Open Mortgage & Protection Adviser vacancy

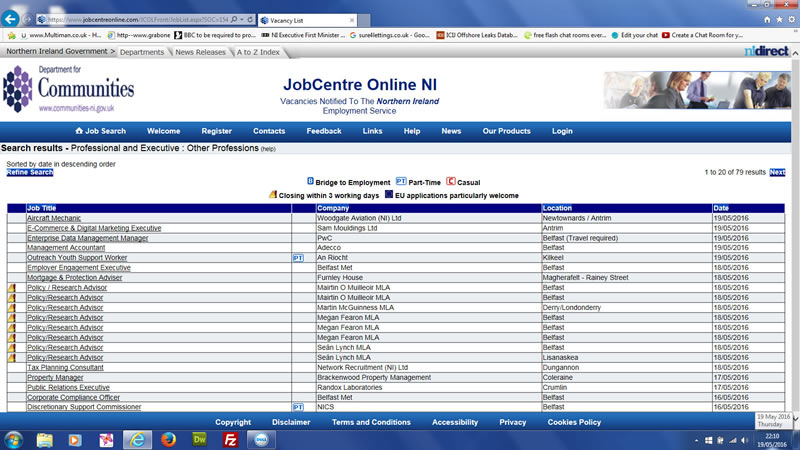click(74, 278)
